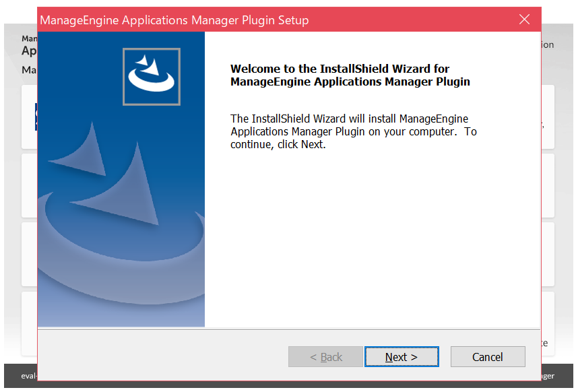Image resolution: width=576 pixels, height=392 pixels.
Task: Click the Plugin Setup title bar text
Action: (x=174, y=20)
